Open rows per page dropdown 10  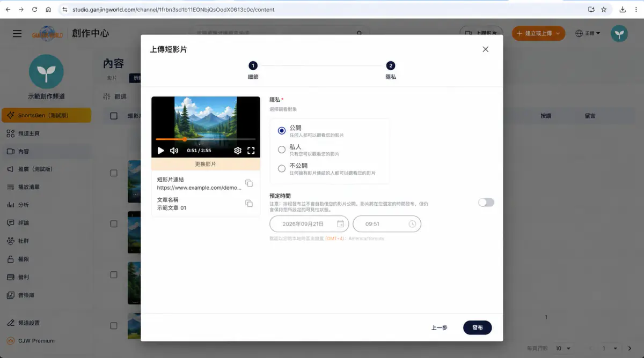(x=563, y=348)
